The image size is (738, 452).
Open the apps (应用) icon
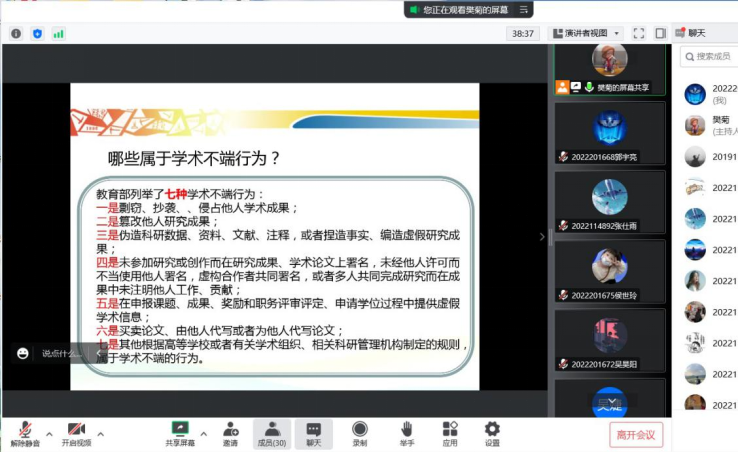point(450,433)
